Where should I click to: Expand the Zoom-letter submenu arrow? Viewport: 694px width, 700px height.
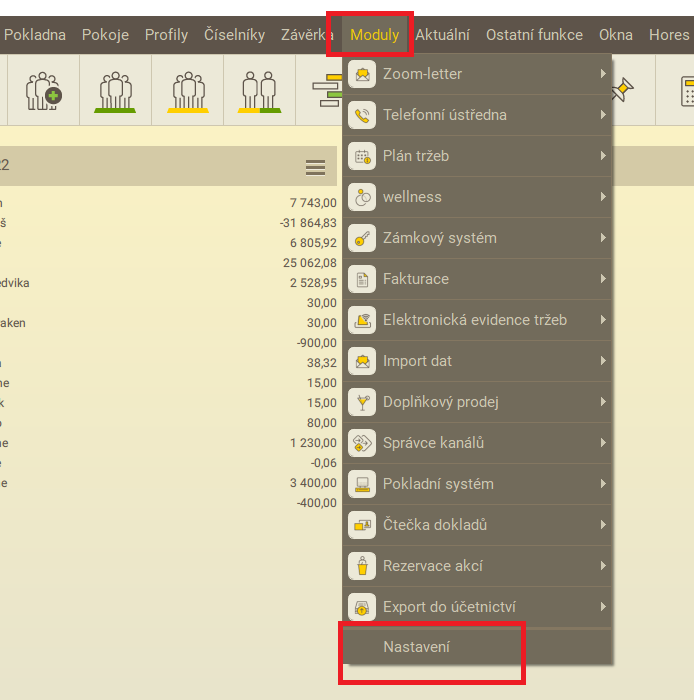[603, 74]
